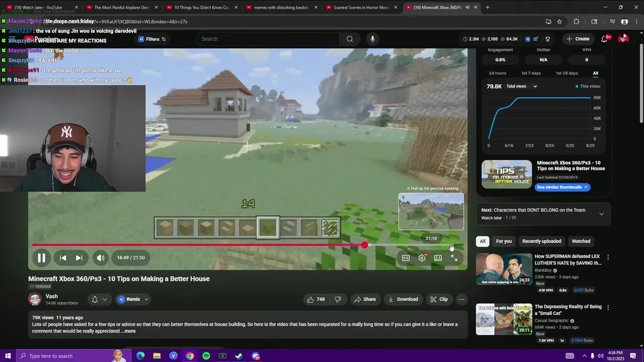644x362 pixels.
Task: Switch the player to theater mode
Action: tap(438, 258)
